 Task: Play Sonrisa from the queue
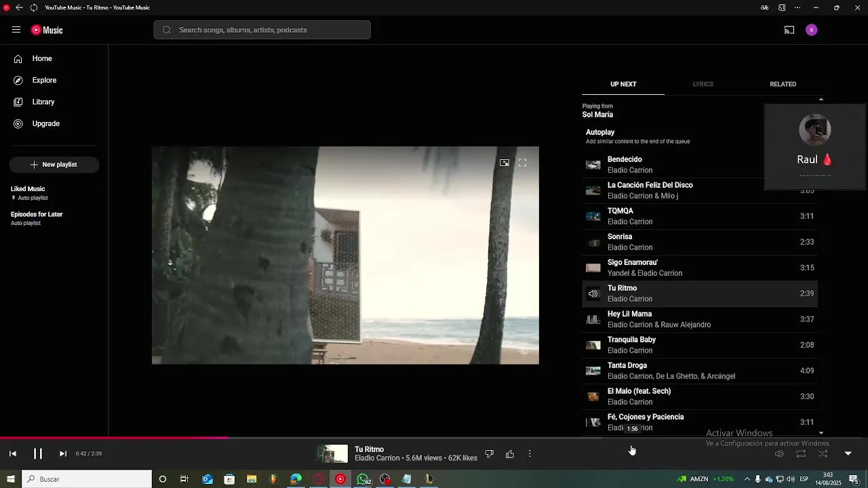700,242
